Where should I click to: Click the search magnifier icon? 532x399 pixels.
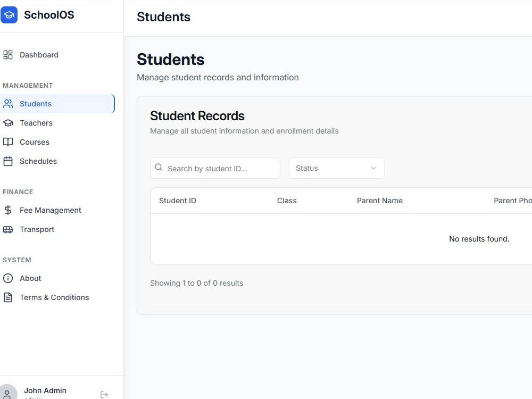[x=159, y=167]
